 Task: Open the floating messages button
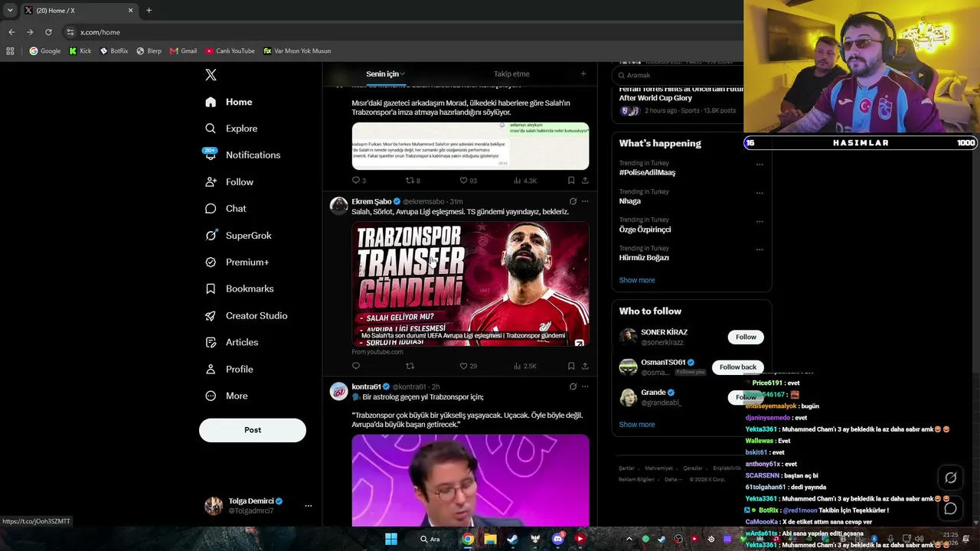point(950,508)
